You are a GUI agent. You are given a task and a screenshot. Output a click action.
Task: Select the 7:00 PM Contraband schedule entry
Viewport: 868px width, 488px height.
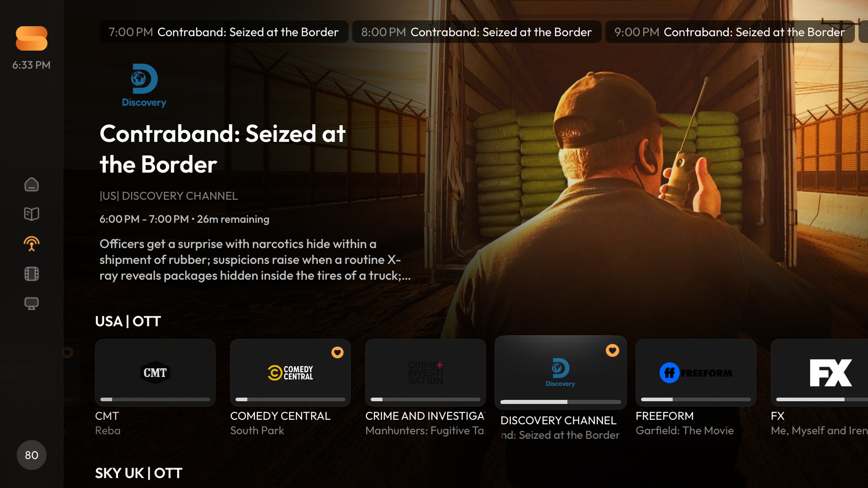point(224,32)
